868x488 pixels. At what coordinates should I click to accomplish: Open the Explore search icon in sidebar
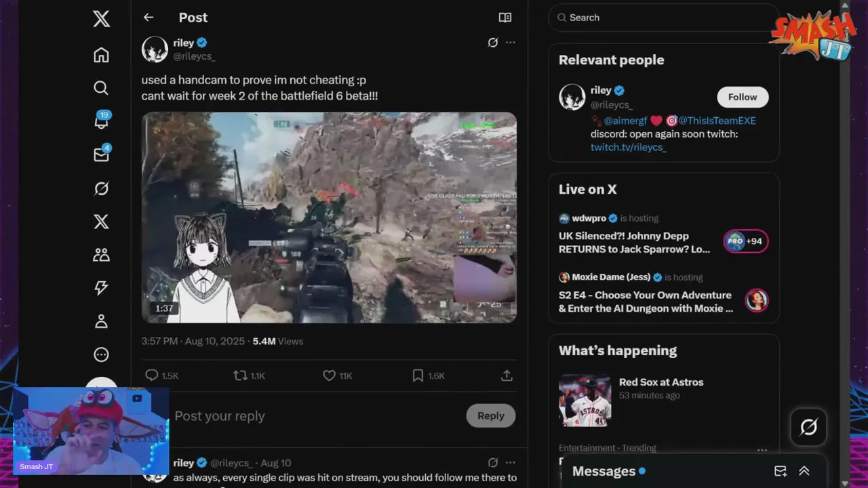tap(101, 88)
